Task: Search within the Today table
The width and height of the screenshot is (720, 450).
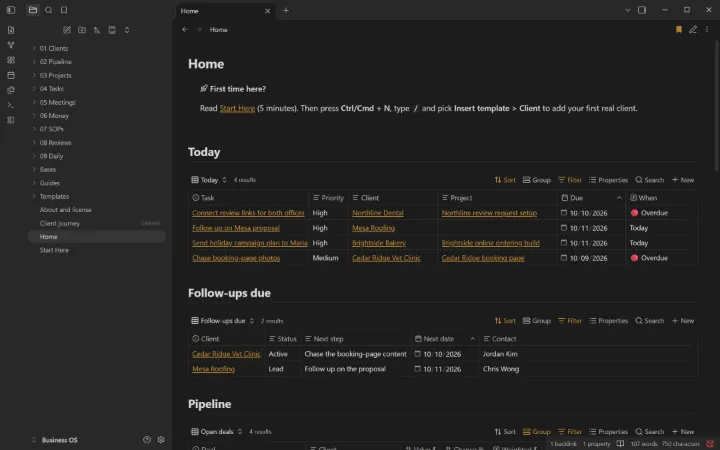Action: (x=650, y=180)
